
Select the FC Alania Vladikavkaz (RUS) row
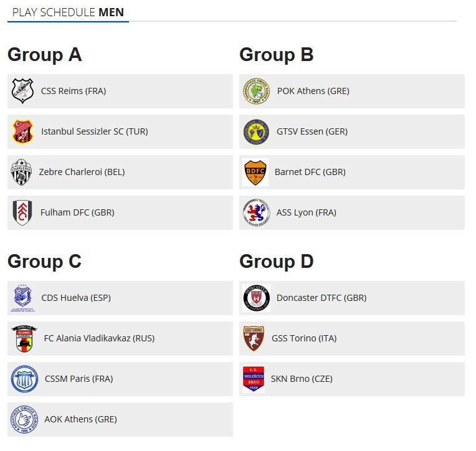pyautogui.click(x=120, y=338)
